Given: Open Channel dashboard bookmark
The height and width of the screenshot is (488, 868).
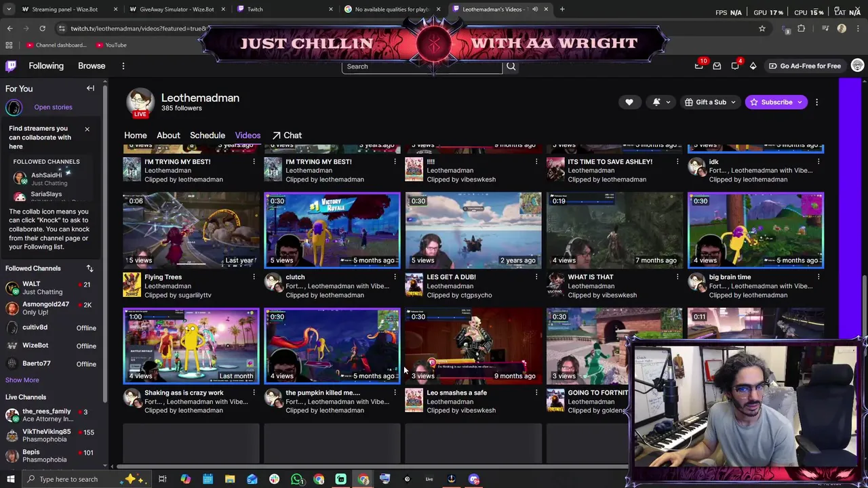Looking at the screenshot, I should point(56,45).
